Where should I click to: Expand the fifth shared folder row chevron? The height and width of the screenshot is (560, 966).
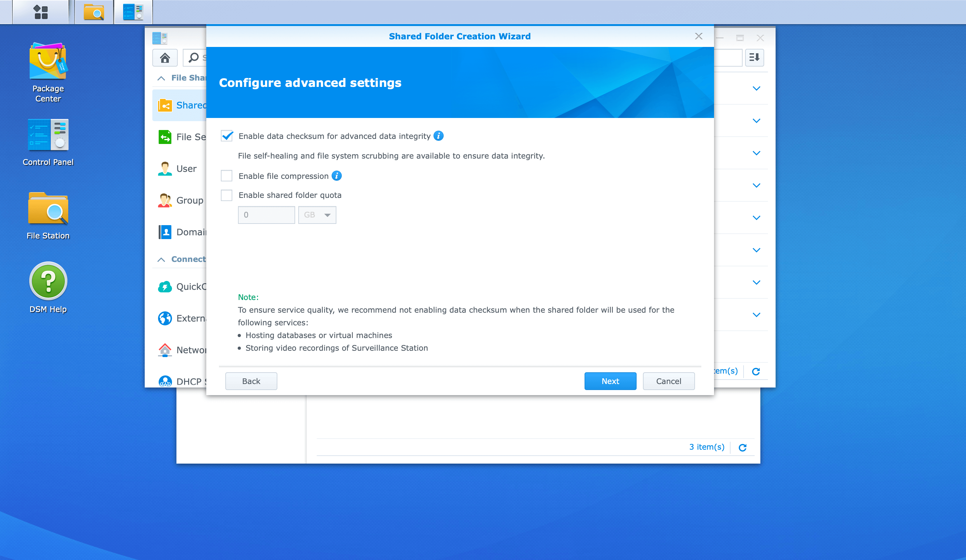(x=756, y=218)
